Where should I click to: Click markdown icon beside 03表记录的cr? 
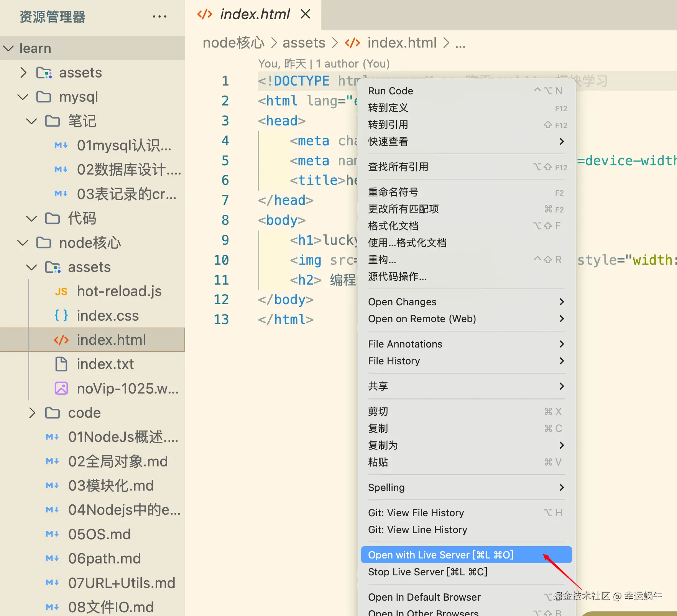tap(61, 194)
